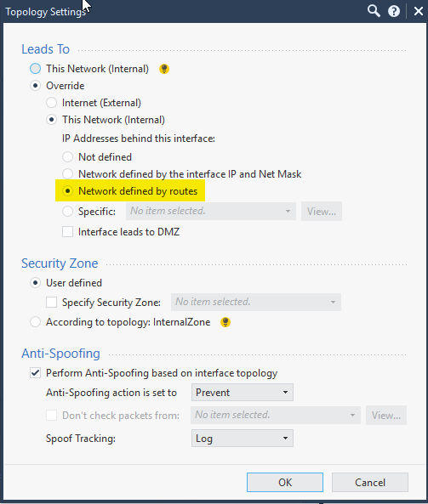Close the Topology Settings dialog

click(419, 11)
